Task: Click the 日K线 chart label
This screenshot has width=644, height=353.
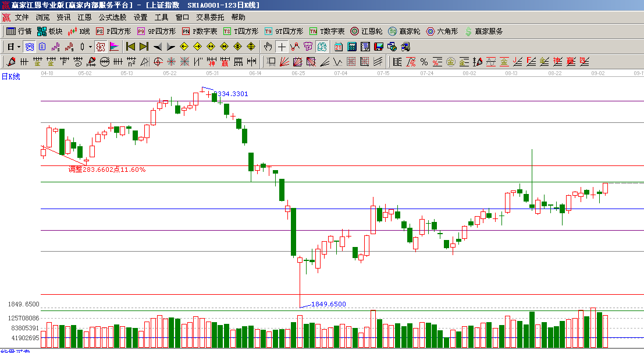Action: 10,77
